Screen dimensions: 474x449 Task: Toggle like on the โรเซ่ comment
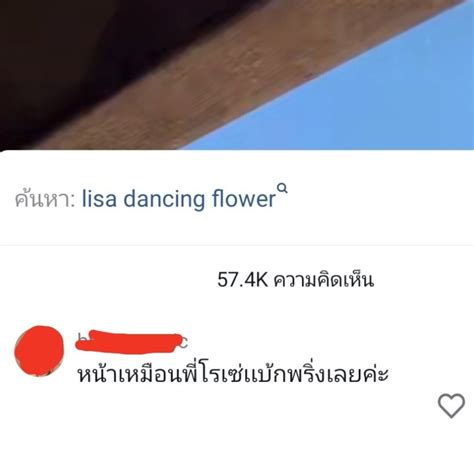pyautogui.click(x=451, y=405)
